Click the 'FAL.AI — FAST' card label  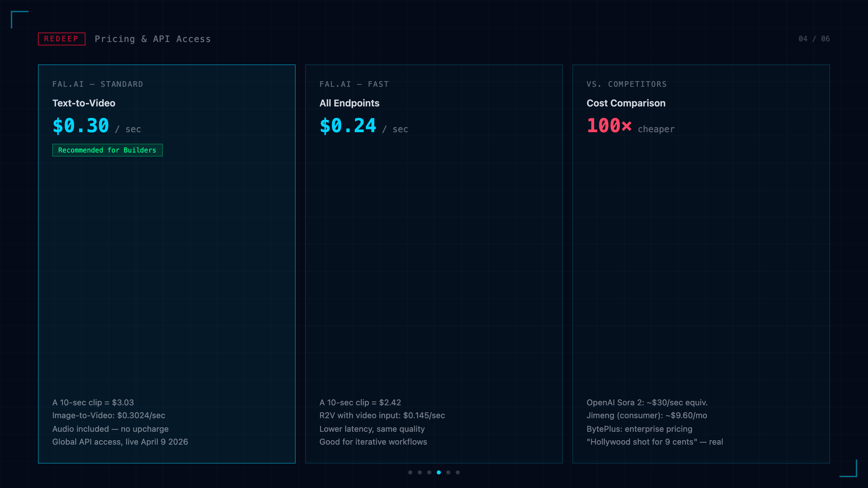(x=354, y=84)
